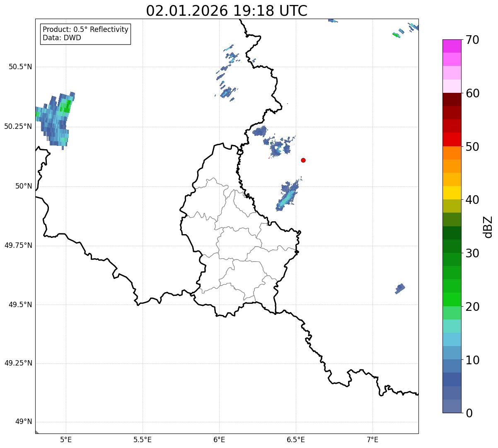This screenshot has width=498, height=448.
Task: Click the bright red 50 dBZ swatch
Action: tap(452, 140)
